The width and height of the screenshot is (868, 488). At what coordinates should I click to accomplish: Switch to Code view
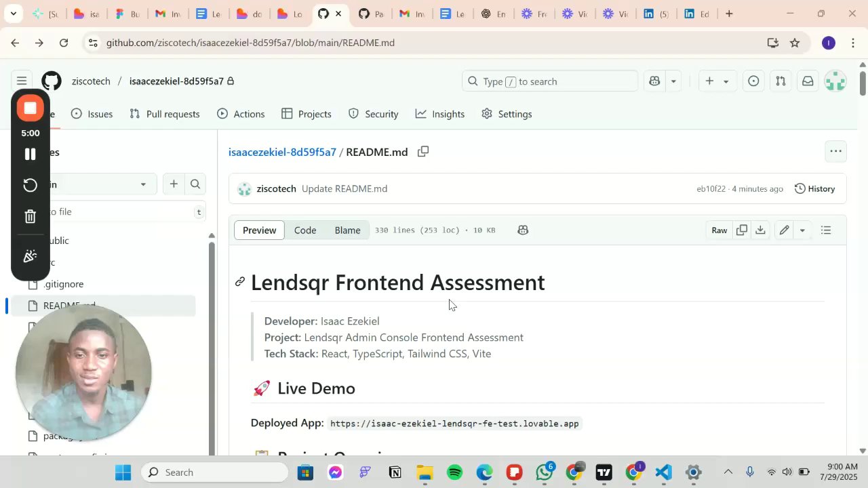click(x=305, y=230)
